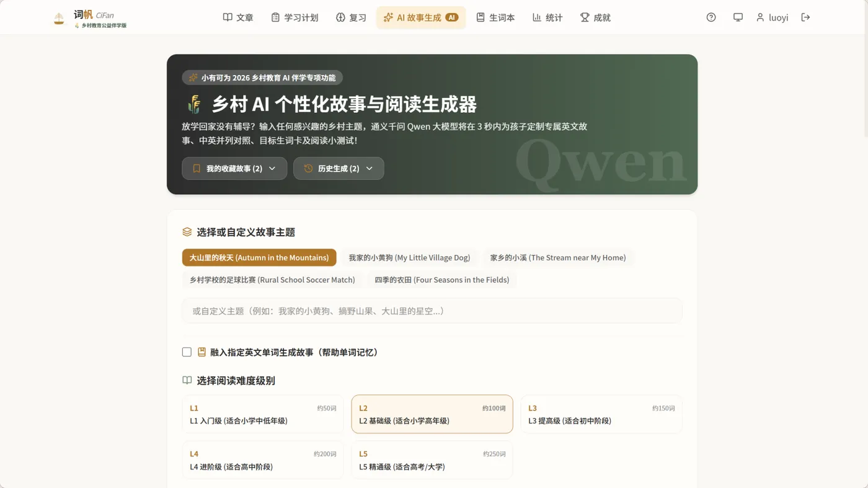
Task: Enable the 融入指定英文单词生成故事 checkbox
Action: [187, 352]
